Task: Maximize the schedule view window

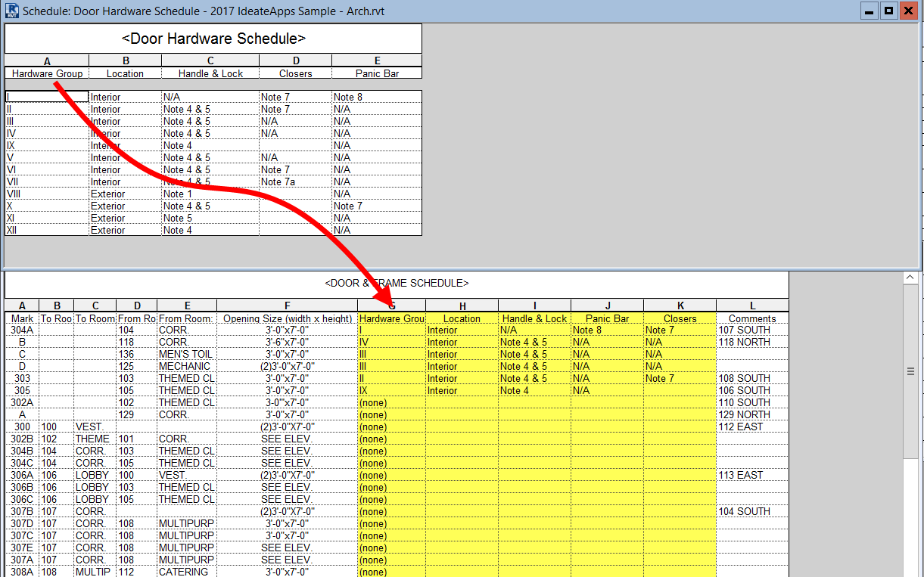Action: (888, 11)
